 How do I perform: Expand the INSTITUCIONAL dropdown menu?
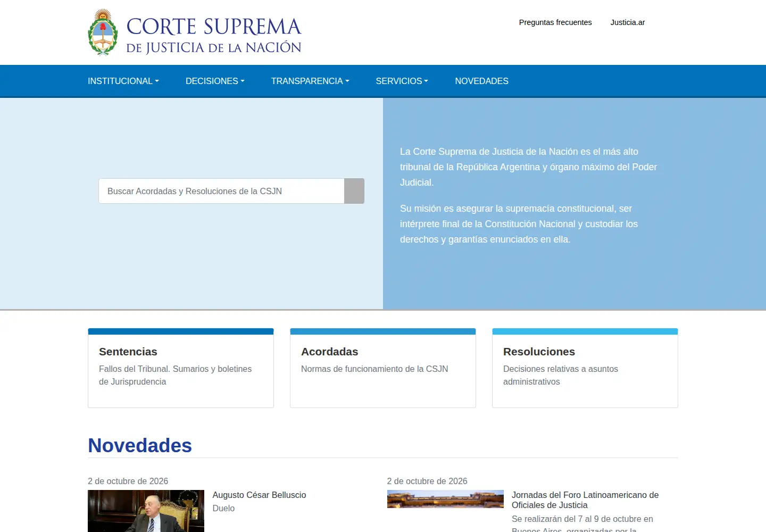(x=123, y=81)
